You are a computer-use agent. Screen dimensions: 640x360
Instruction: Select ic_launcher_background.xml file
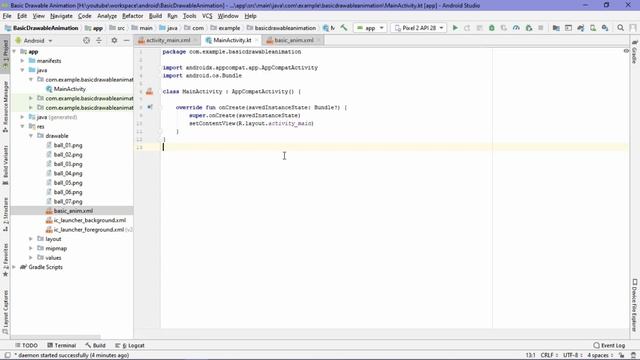(89, 220)
